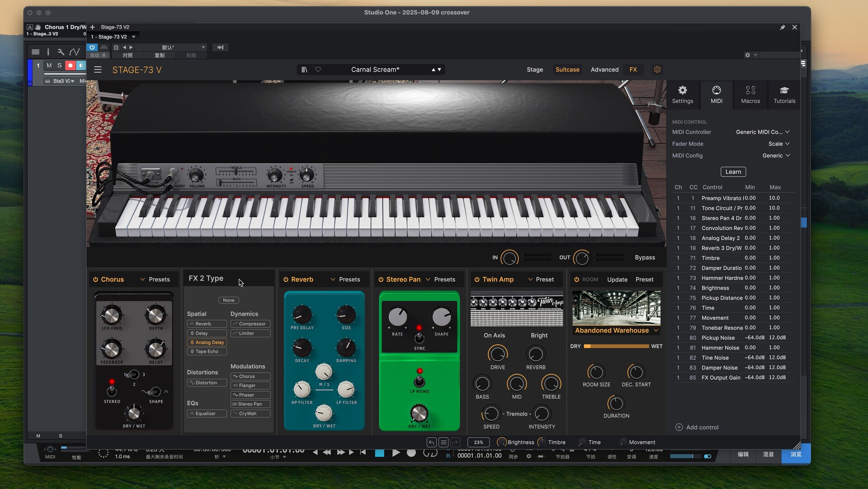
Task: Toggle ROOM effect power button
Action: 576,280
